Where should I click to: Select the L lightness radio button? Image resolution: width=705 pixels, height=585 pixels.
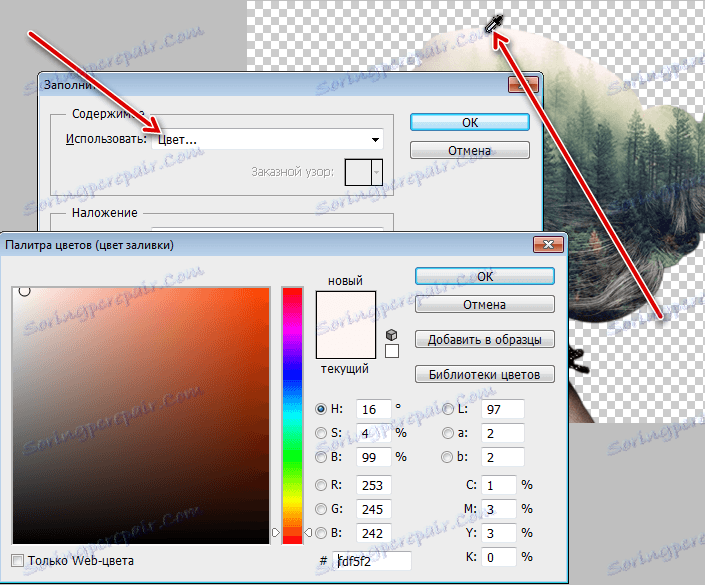448,409
